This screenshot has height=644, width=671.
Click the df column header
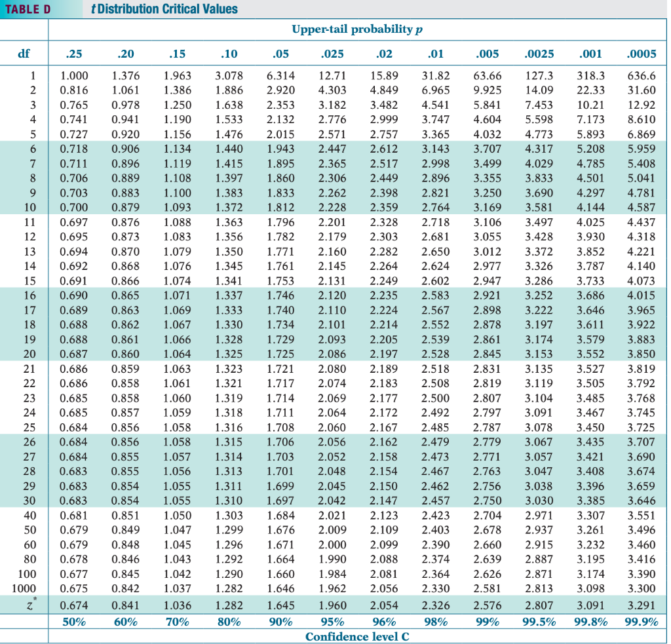pyautogui.click(x=24, y=54)
